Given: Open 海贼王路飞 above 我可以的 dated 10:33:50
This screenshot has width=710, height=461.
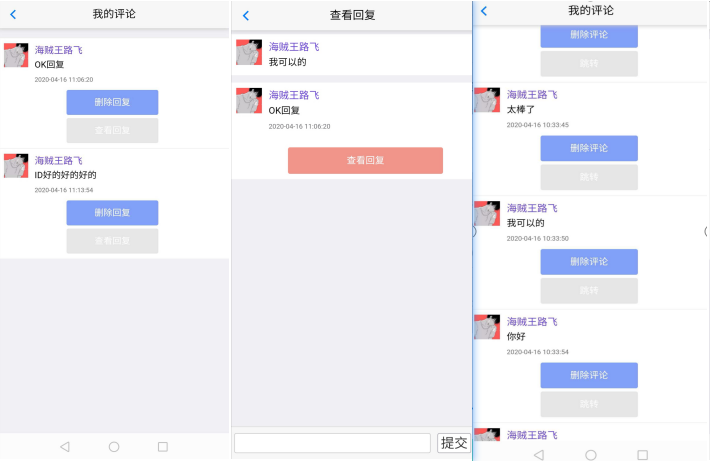Looking at the screenshot, I should point(532,208).
